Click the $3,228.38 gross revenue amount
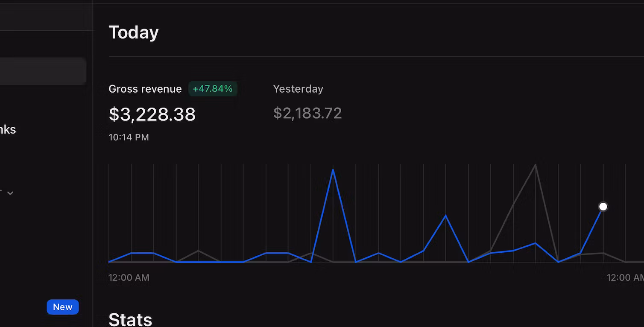This screenshot has height=327, width=644. (152, 114)
